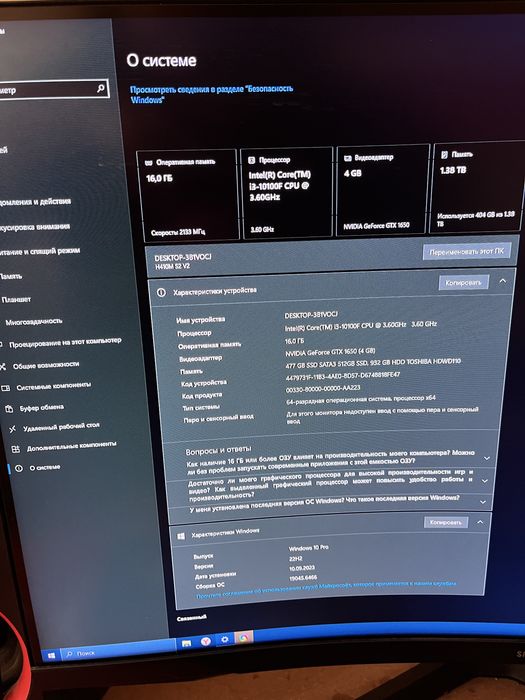Open the Microsoft services agreement link

[326, 590]
